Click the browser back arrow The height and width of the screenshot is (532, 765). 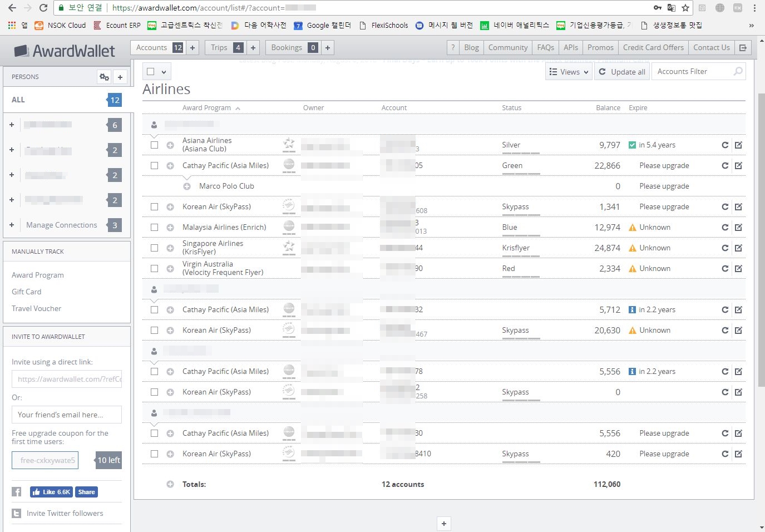click(x=12, y=8)
